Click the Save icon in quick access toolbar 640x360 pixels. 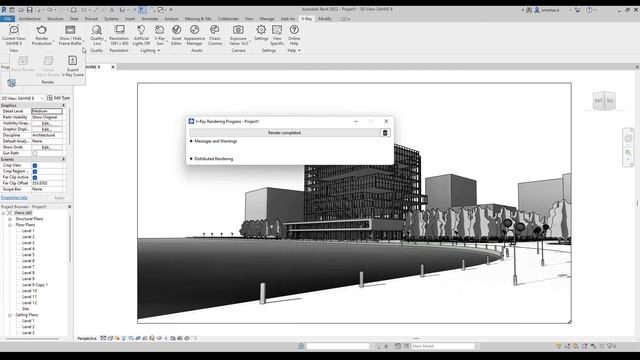(29, 10)
